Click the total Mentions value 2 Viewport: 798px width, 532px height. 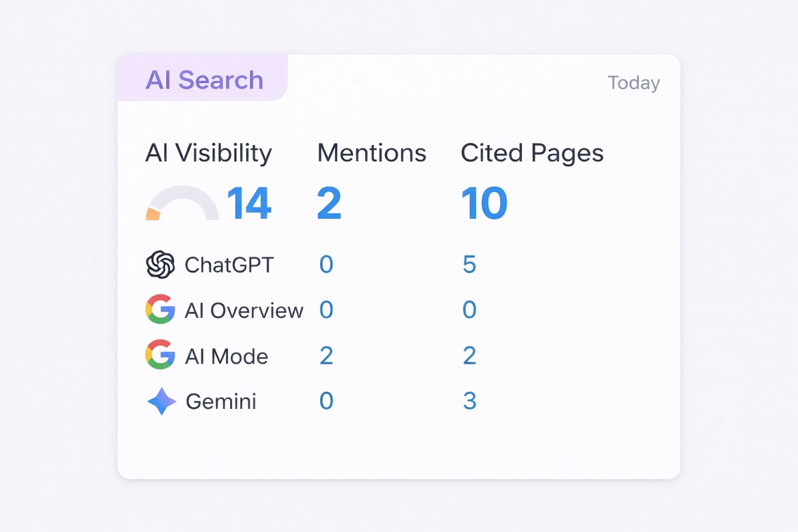coord(329,203)
